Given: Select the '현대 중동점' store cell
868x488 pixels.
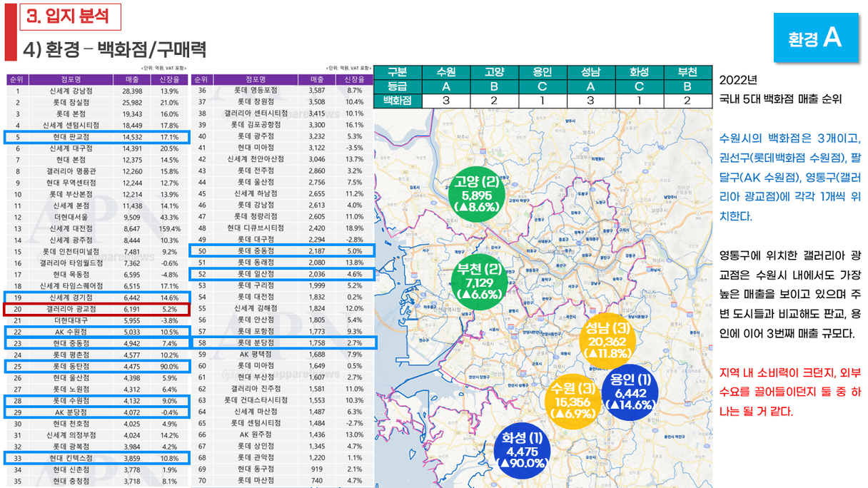Looking at the screenshot, I should coord(71,342).
